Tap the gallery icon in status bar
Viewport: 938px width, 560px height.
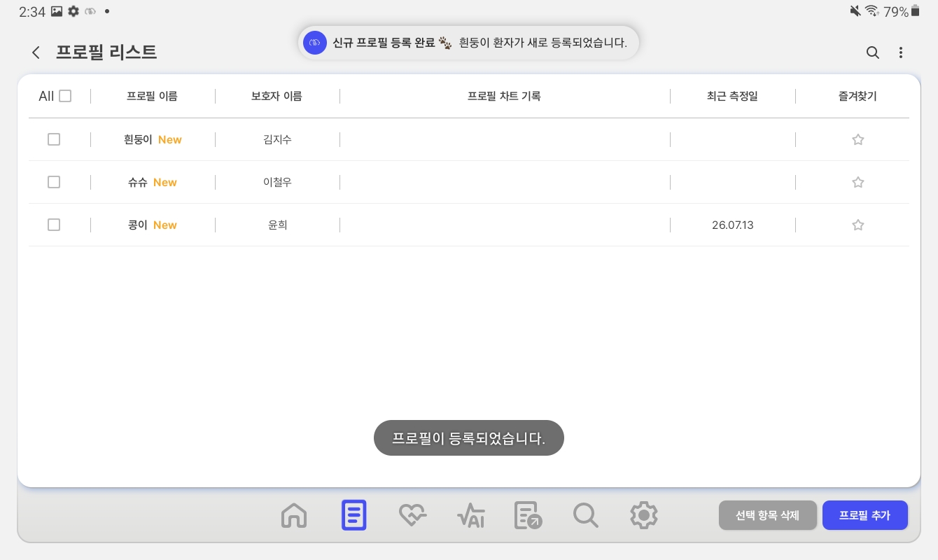(57, 12)
